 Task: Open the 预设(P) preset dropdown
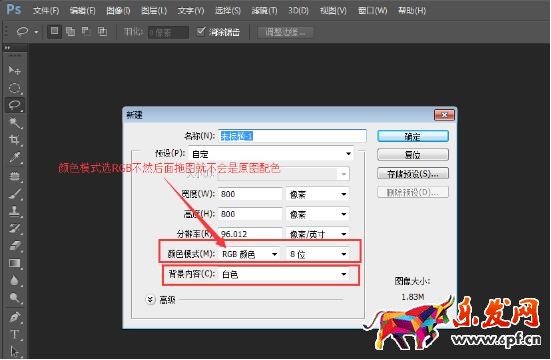[x=271, y=154]
